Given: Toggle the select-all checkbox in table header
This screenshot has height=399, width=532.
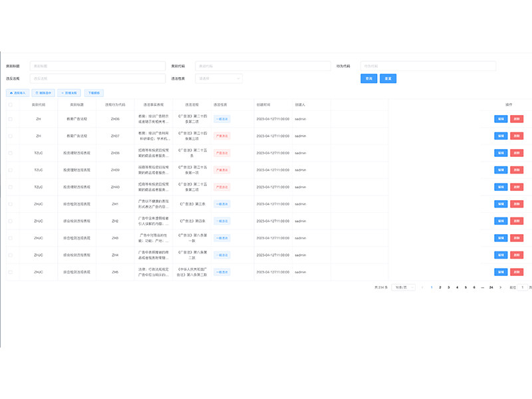Looking at the screenshot, I should 10,105.
